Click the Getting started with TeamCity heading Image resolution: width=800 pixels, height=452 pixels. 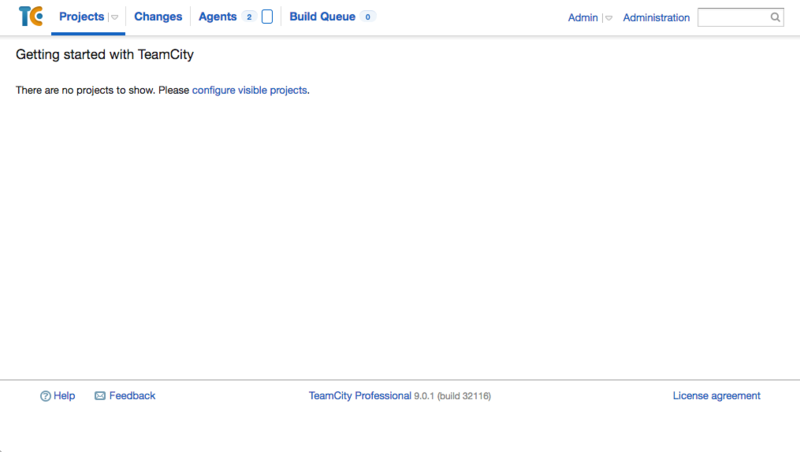click(x=105, y=55)
